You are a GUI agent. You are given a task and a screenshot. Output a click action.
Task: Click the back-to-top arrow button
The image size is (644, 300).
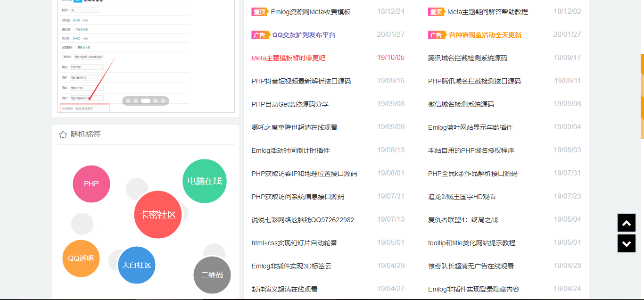click(x=626, y=222)
